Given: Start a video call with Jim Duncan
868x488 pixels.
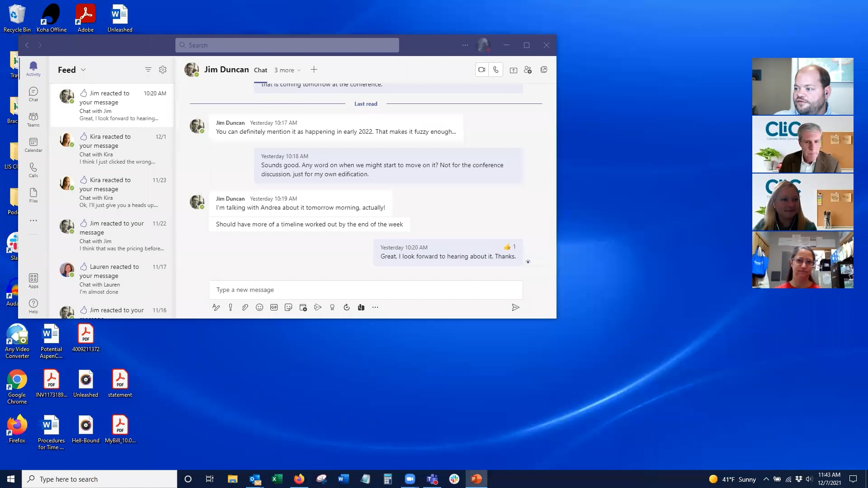Looking at the screenshot, I should click(x=482, y=70).
